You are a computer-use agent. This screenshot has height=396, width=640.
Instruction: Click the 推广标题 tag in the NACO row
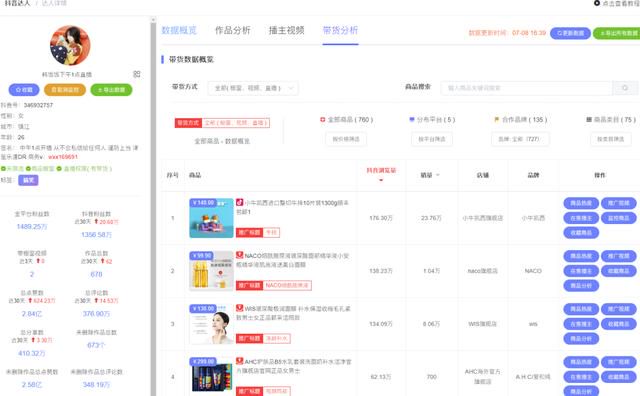click(x=249, y=285)
